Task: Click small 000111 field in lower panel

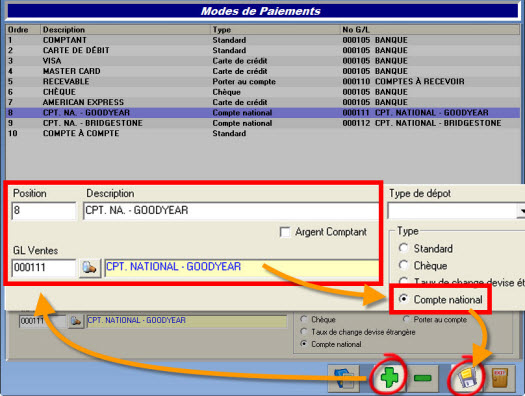Action: click(x=43, y=321)
